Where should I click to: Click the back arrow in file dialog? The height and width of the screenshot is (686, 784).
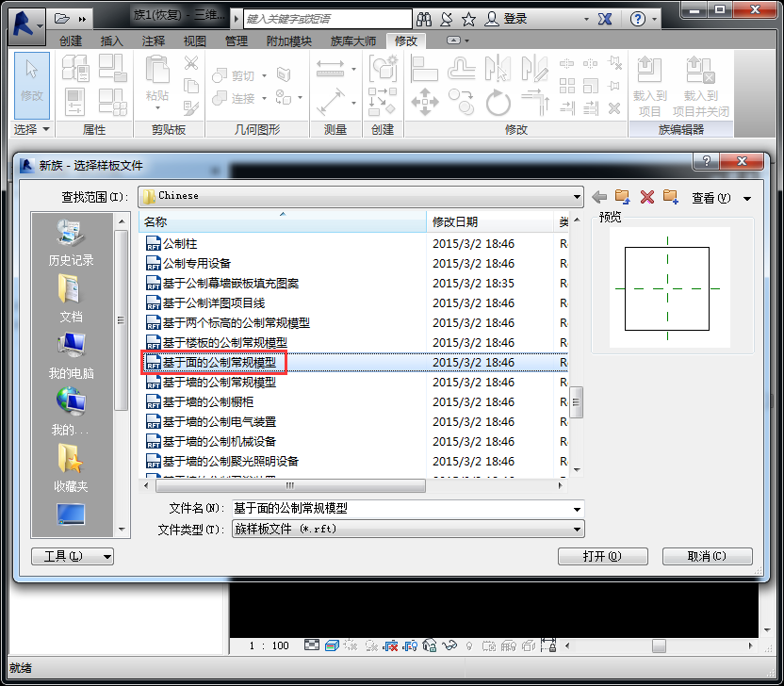[x=599, y=197]
